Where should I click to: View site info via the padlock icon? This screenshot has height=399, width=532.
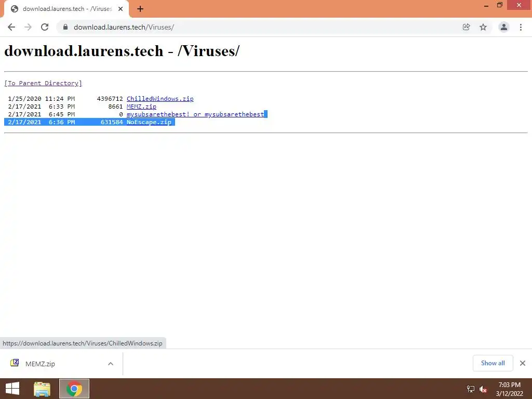(65, 27)
